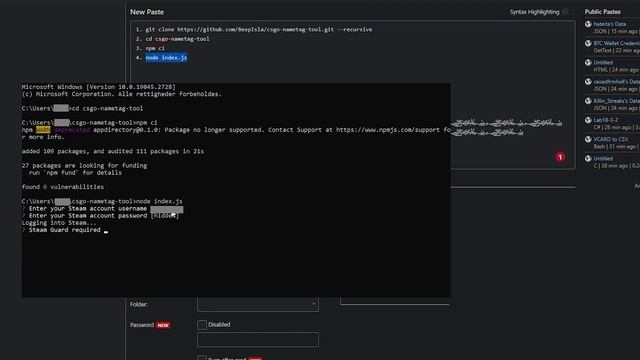Screen dimensions: 640x360
Task: Click globe icon beside BTC Wallet Credentials
Action: tap(588, 43)
